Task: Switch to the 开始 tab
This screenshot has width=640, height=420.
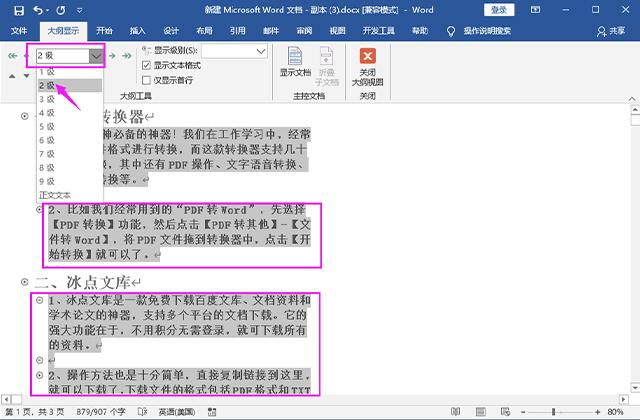Action: click(x=104, y=31)
